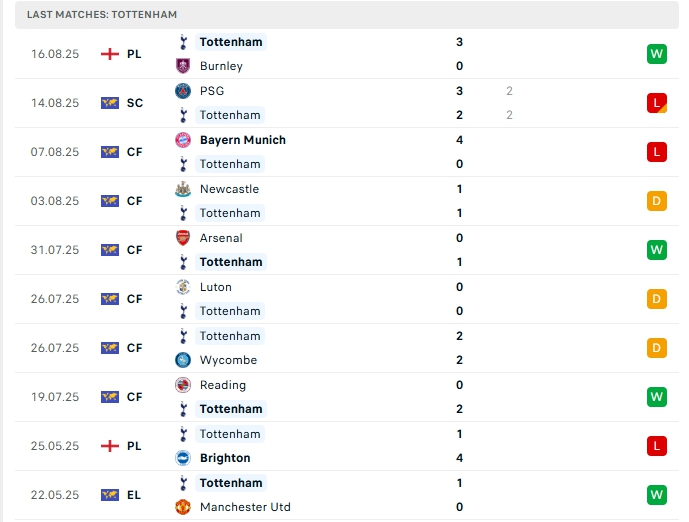The width and height of the screenshot is (689, 522).
Task: Click the Wycombe club crest icon
Action: pyautogui.click(x=182, y=360)
